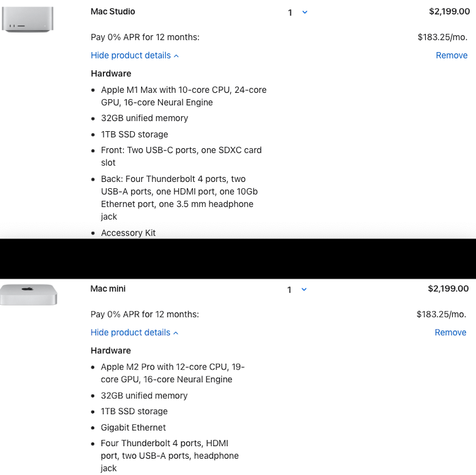Select the Mac Studio quantity value 1
The height and width of the screenshot is (475, 476).
tap(290, 13)
